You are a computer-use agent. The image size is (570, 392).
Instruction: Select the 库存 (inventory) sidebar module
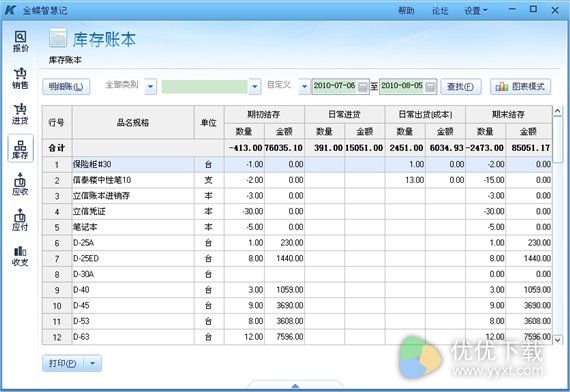tap(20, 149)
